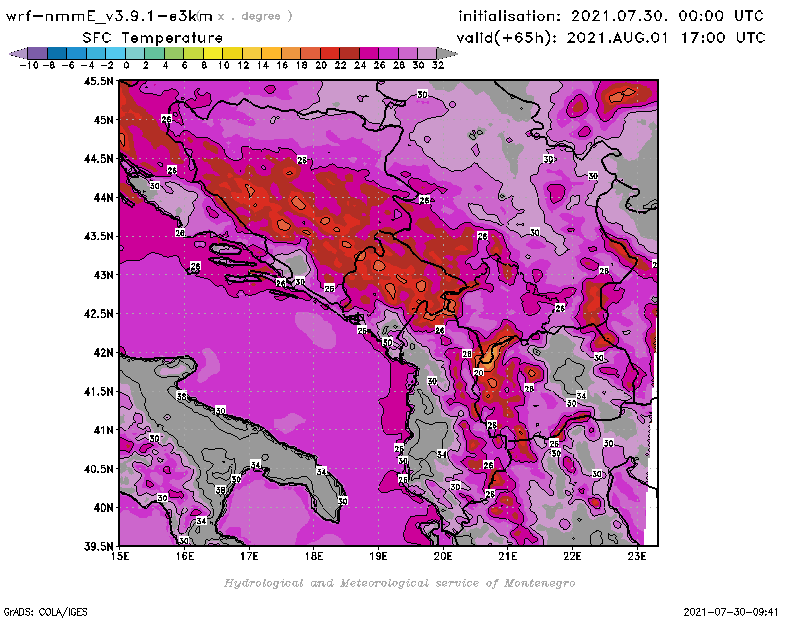Click the '23E' longitude label
The image size is (800, 618).
[637, 556]
